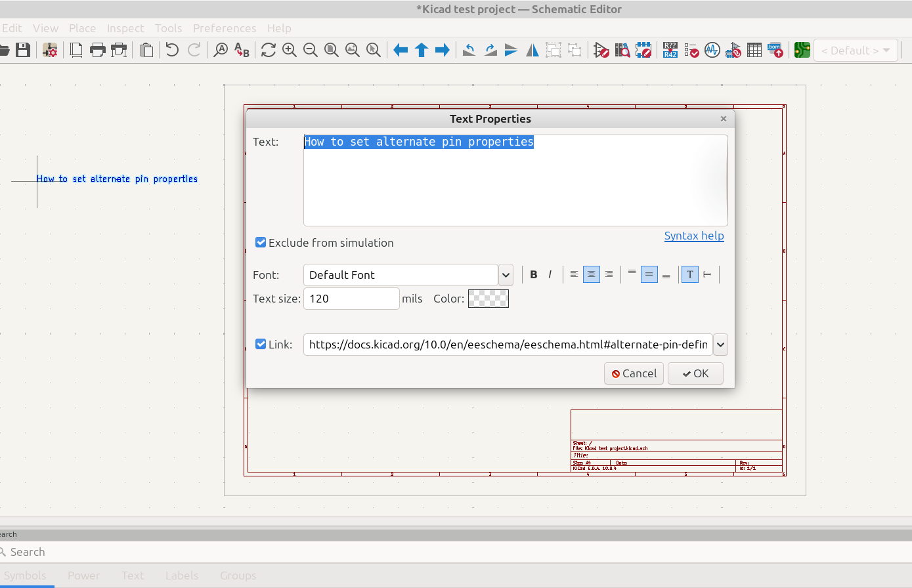Click the Save icon in toolbar

[24, 50]
